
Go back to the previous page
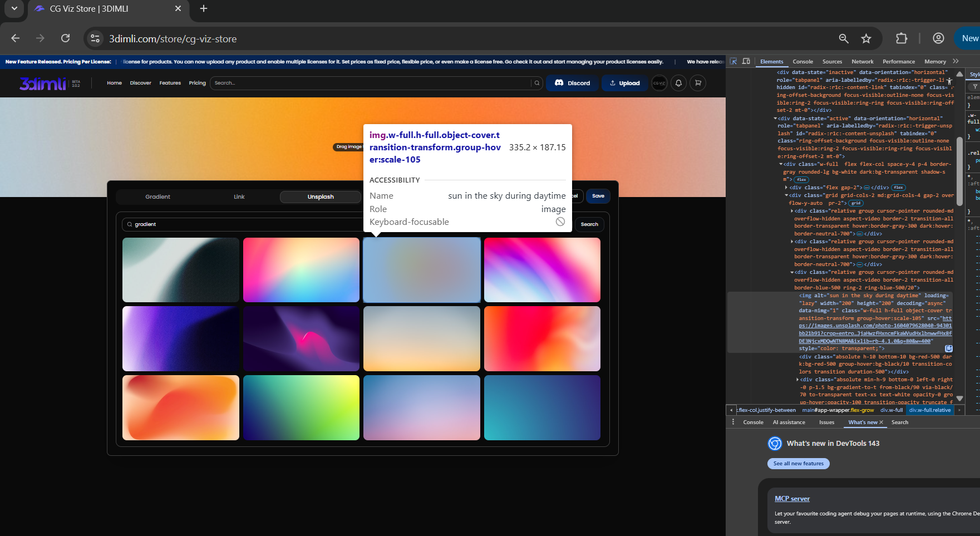16,38
